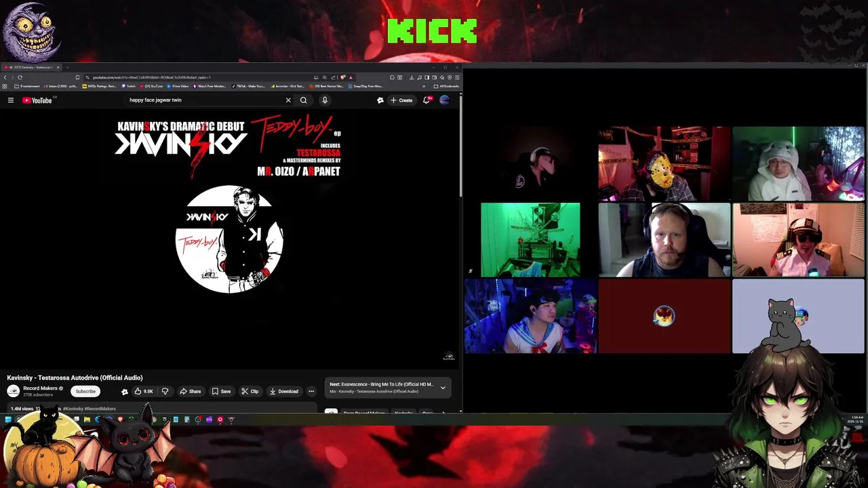Image resolution: width=868 pixels, height=488 pixels.
Task: Select the animal hood participant's tile
Action: tap(798, 163)
